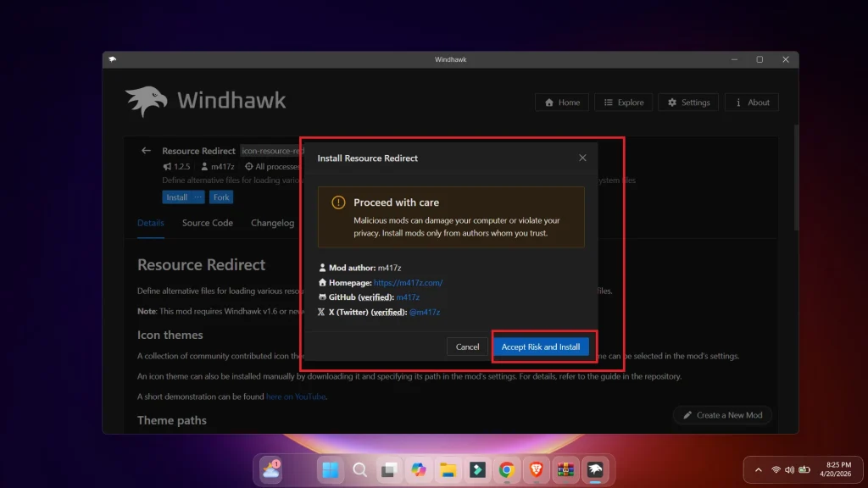This screenshot has height=488, width=868.
Task: Open the 'here on YouTube' demonstration link
Action: tap(295, 396)
